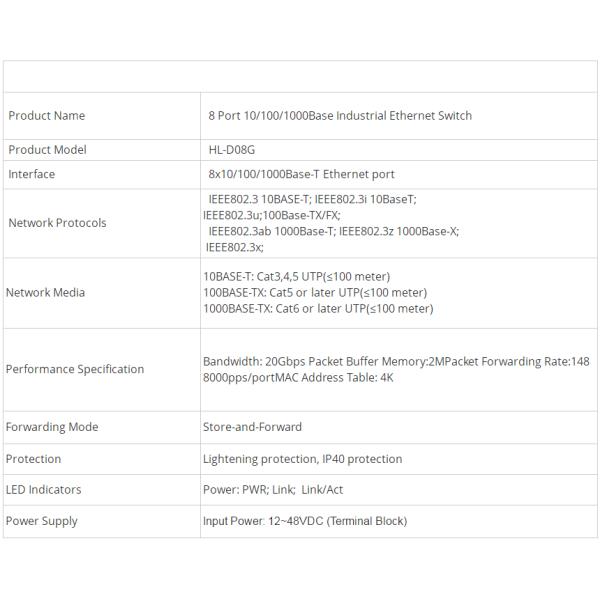The image size is (600, 600).
Task: Click the "LED Indicators" row label
Action: 44,490
